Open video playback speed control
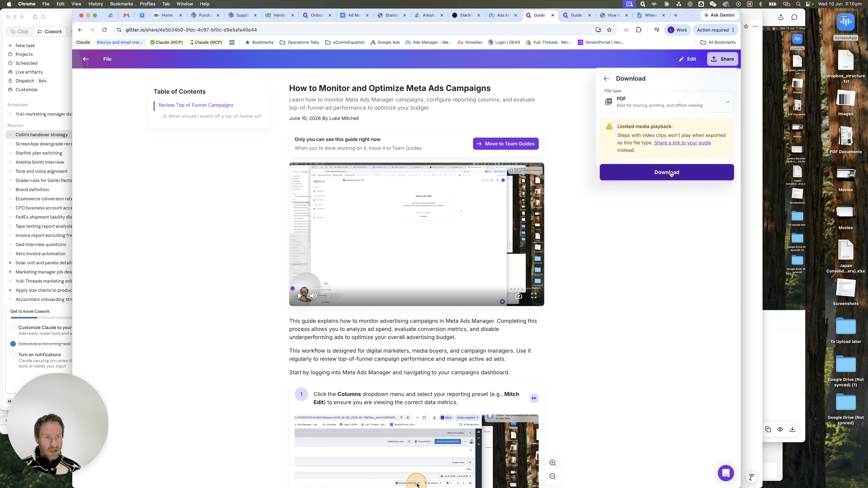The height and width of the screenshot is (488, 868). coord(518,296)
